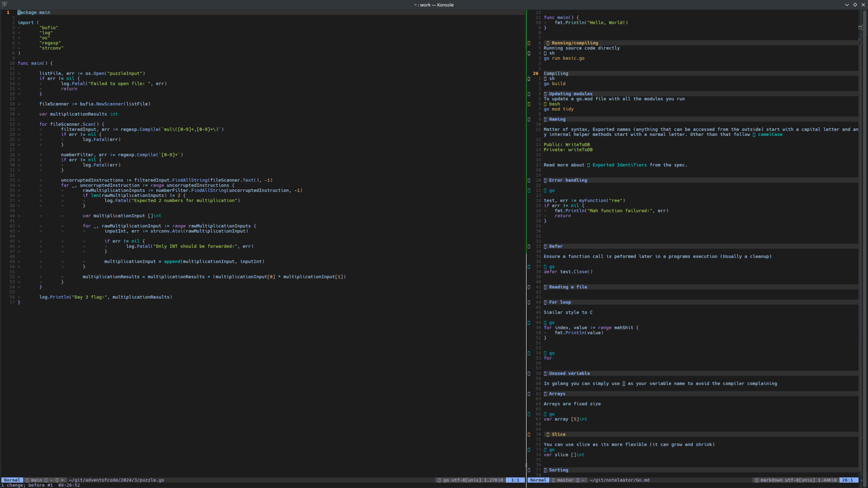Open the title bar chevron dropdown

pos(847,5)
